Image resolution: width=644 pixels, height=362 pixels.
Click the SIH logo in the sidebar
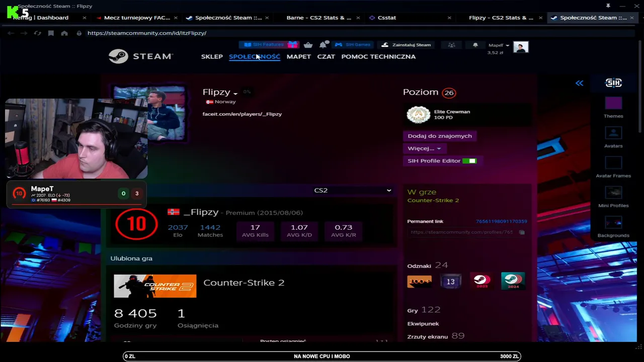click(x=613, y=83)
